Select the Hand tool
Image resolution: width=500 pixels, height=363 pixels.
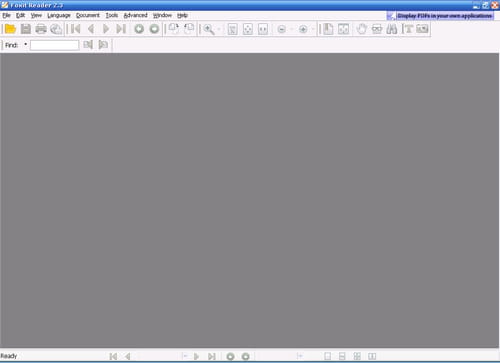point(362,29)
